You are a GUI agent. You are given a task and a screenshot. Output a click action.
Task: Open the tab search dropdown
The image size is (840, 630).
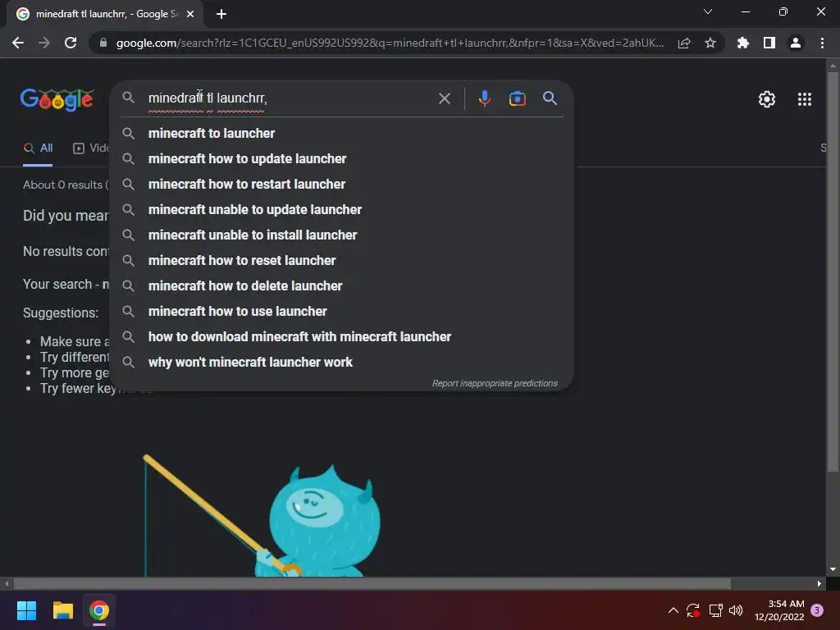tap(708, 11)
